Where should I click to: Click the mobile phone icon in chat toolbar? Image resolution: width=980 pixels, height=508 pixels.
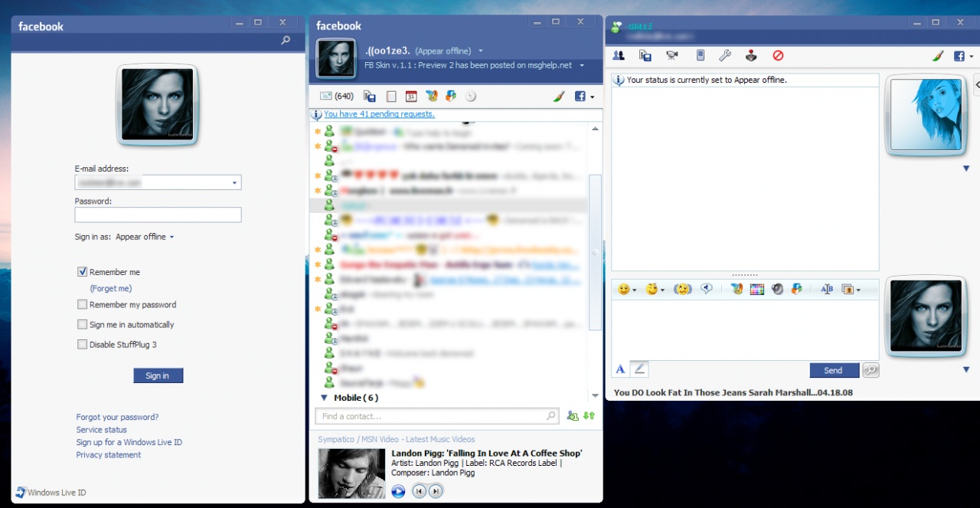700,55
